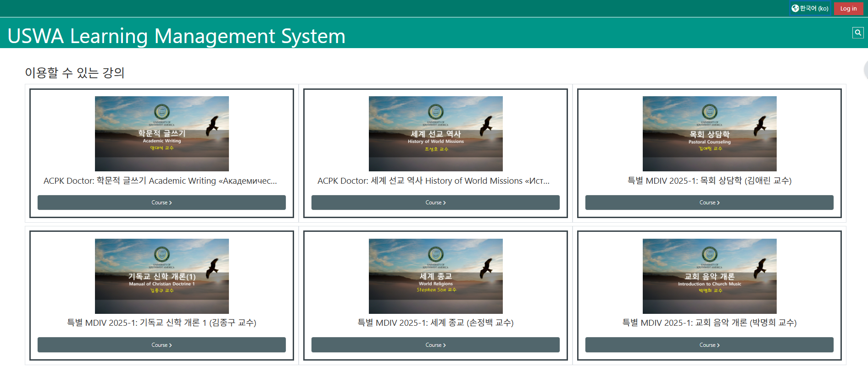868x367 pixels.
Task: Click the USWA Learning Management System title
Action: [x=177, y=36]
